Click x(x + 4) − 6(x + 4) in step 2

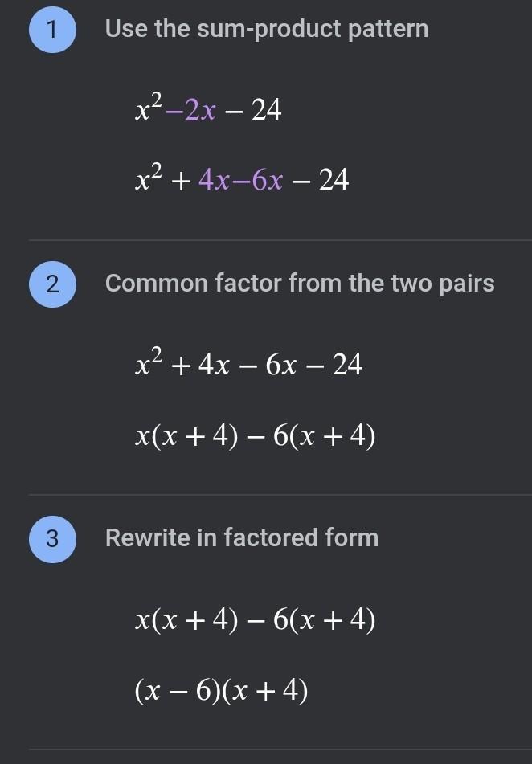[255, 436]
